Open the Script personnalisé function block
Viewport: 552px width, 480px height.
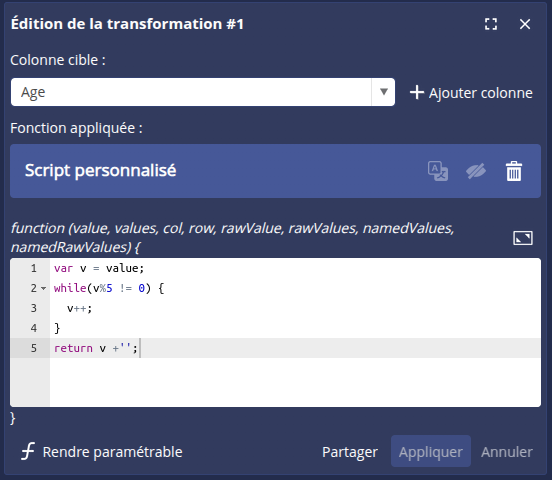point(275,171)
